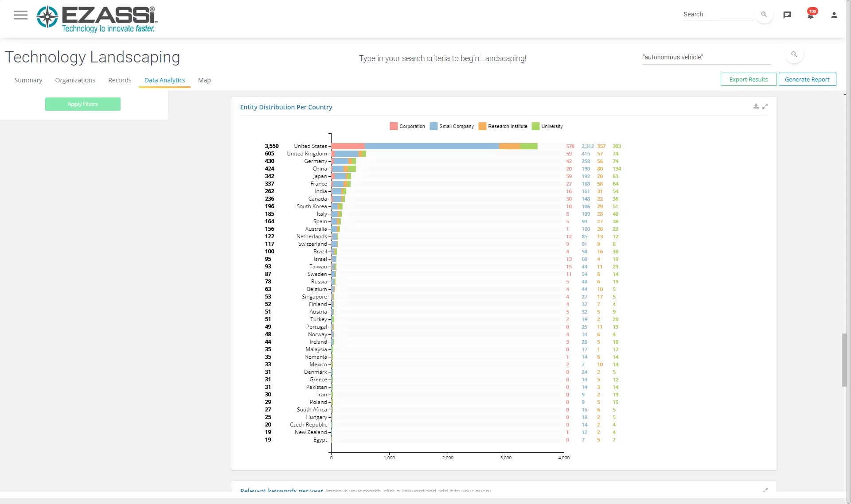Click the Apply Filters button
Screen dimensions: 851x504
tap(83, 104)
